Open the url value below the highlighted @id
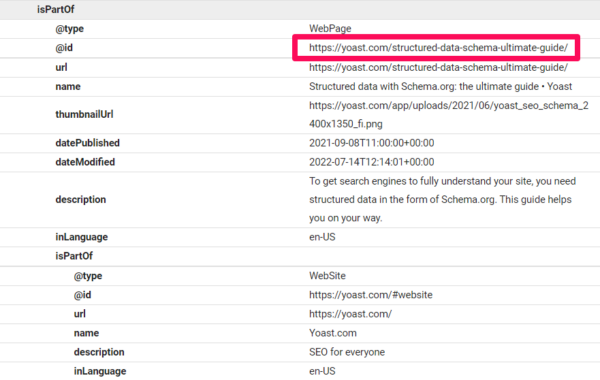600x380 pixels. pyautogui.click(x=439, y=67)
